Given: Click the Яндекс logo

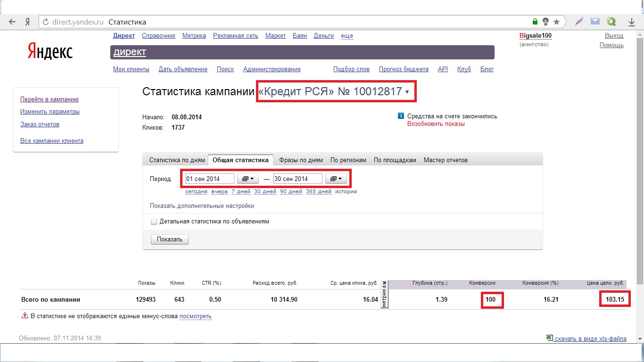Looking at the screenshot, I should tap(50, 51).
